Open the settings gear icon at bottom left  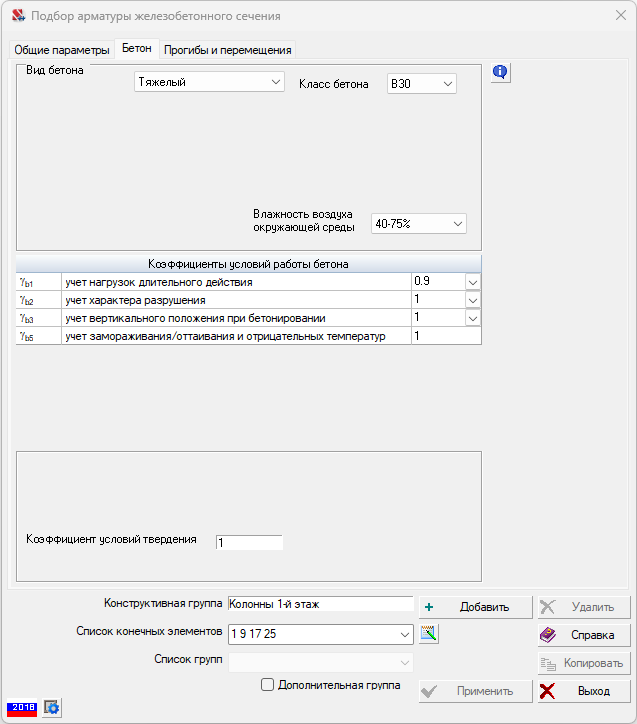[x=51, y=707]
